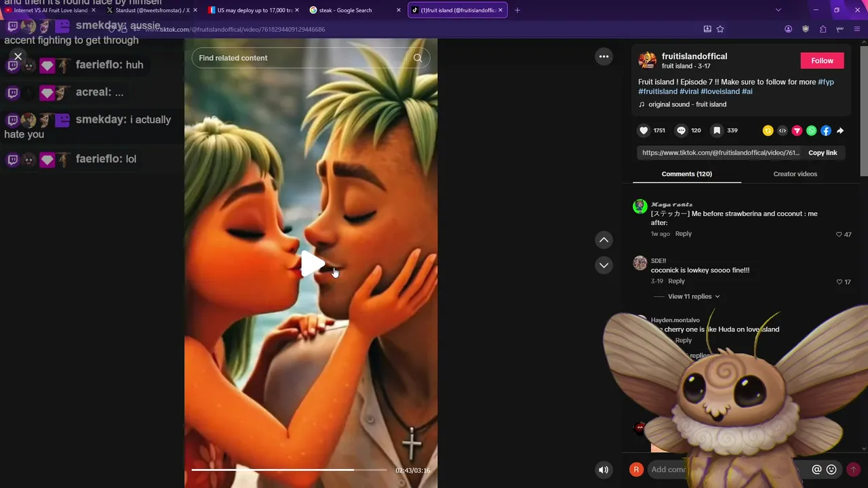
Task: Play the paused TikTok video
Action: coord(312,264)
